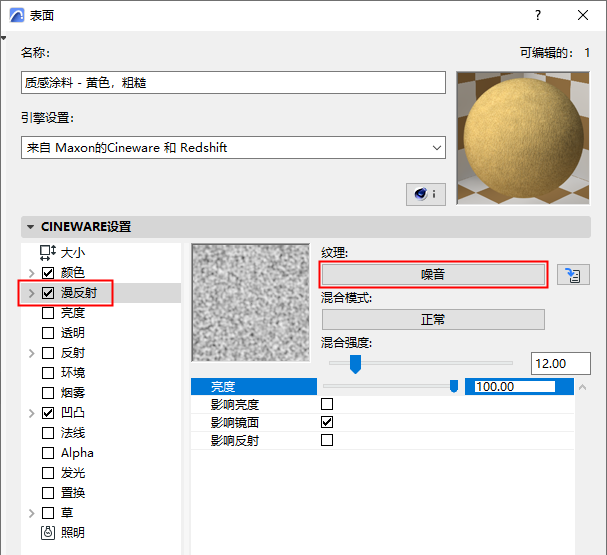Viewport: 607px width, 555px height.
Task: Click the 影响镜面 row label
Action: 235,422
